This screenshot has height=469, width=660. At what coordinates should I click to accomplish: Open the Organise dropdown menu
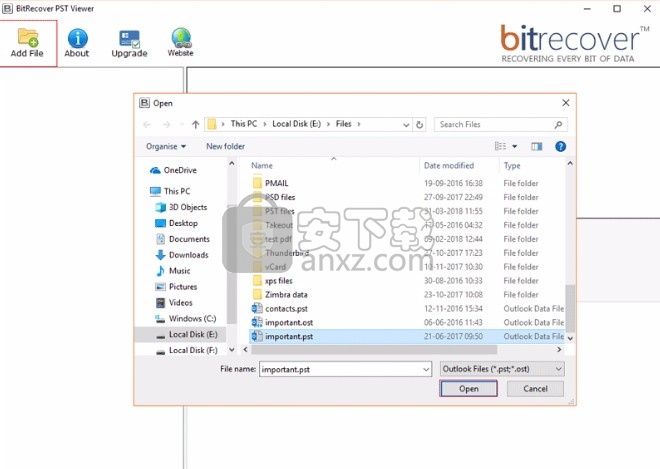(x=166, y=147)
